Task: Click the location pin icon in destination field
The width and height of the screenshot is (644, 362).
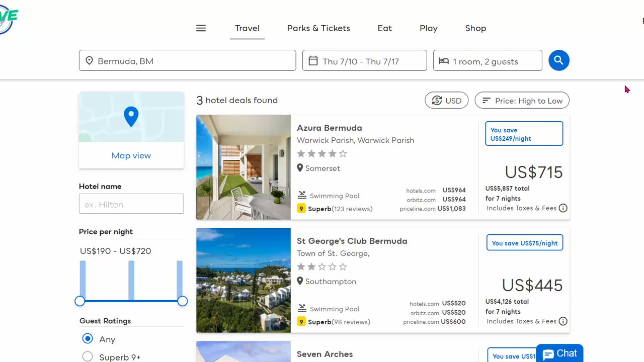Action: (x=89, y=61)
